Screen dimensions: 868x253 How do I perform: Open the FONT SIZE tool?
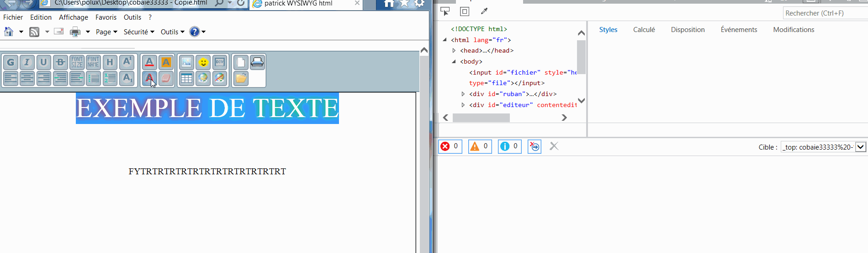tap(77, 62)
